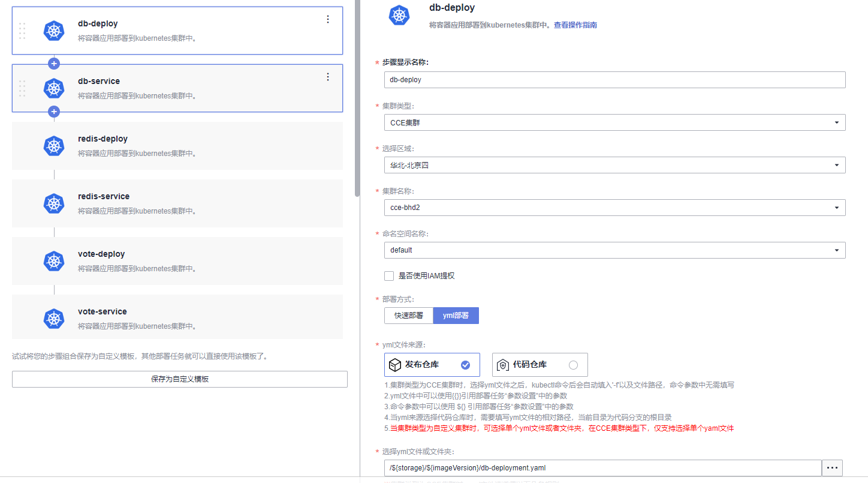This screenshot has height=483, width=868.
Task: Click the Kubernetes icon of db-service step
Action: 54,88
